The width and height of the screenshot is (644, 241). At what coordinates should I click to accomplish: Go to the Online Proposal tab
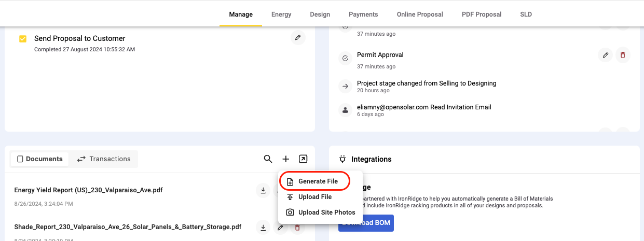pos(420,15)
